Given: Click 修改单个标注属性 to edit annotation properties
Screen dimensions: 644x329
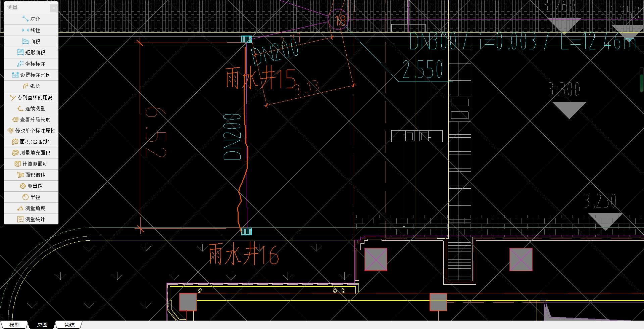Looking at the screenshot, I should (x=31, y=131).
